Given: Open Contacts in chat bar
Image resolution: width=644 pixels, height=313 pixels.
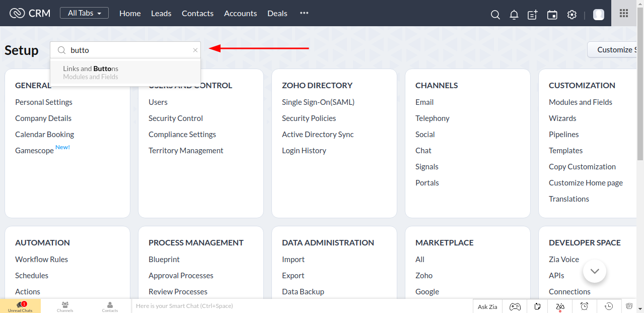Looking at the screenshot, I should 110,306.
